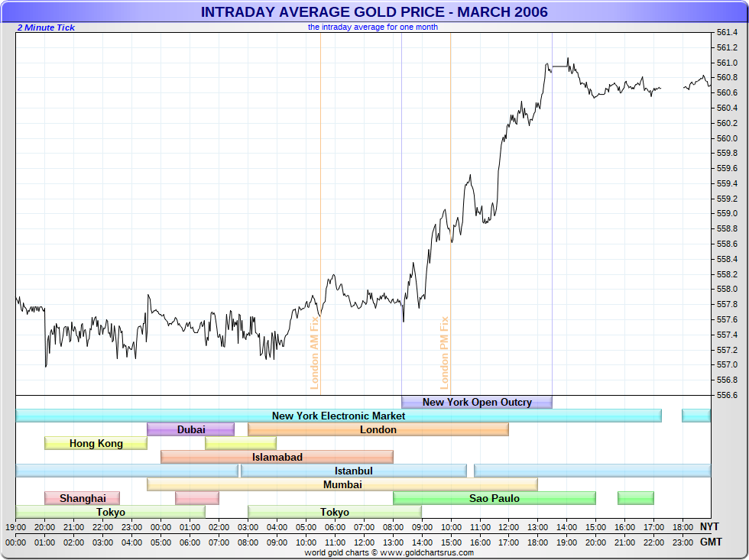749x560 pixels.
Task: Select the 'Islamabad' market bar
Action: (277, 458)
